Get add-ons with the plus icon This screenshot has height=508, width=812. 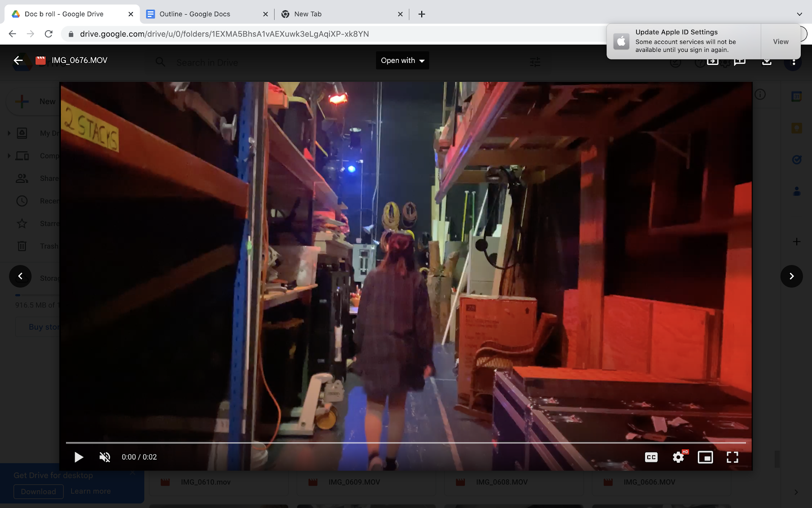(797, 241)
